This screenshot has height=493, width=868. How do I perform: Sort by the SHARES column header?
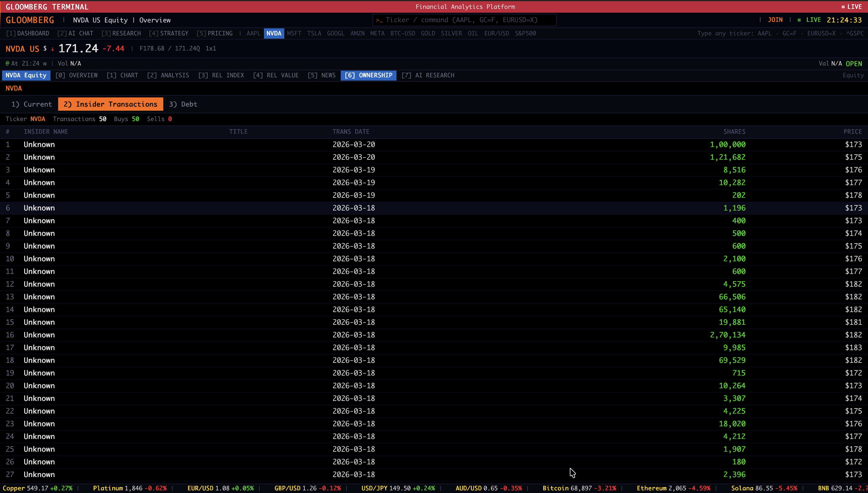[734, 132]
